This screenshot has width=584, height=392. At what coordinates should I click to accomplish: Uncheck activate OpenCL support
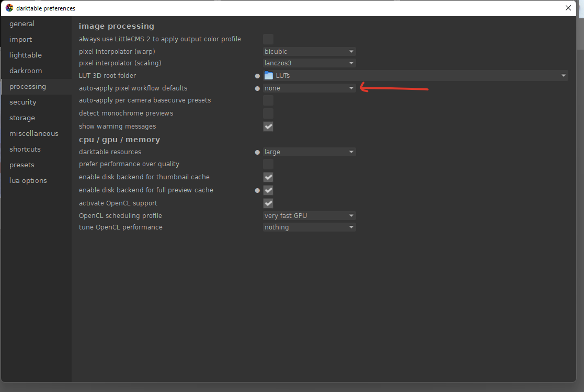(268, 203)
